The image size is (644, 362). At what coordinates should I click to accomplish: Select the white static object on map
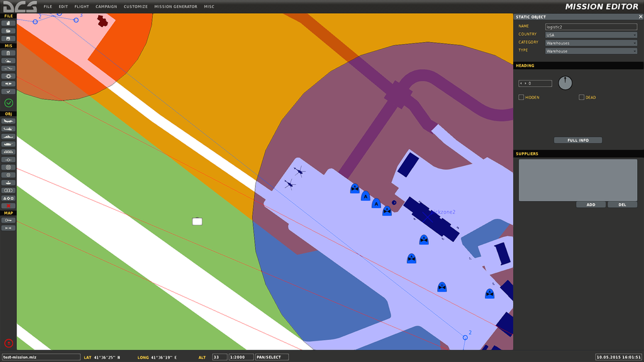click(x=197, y=221)
